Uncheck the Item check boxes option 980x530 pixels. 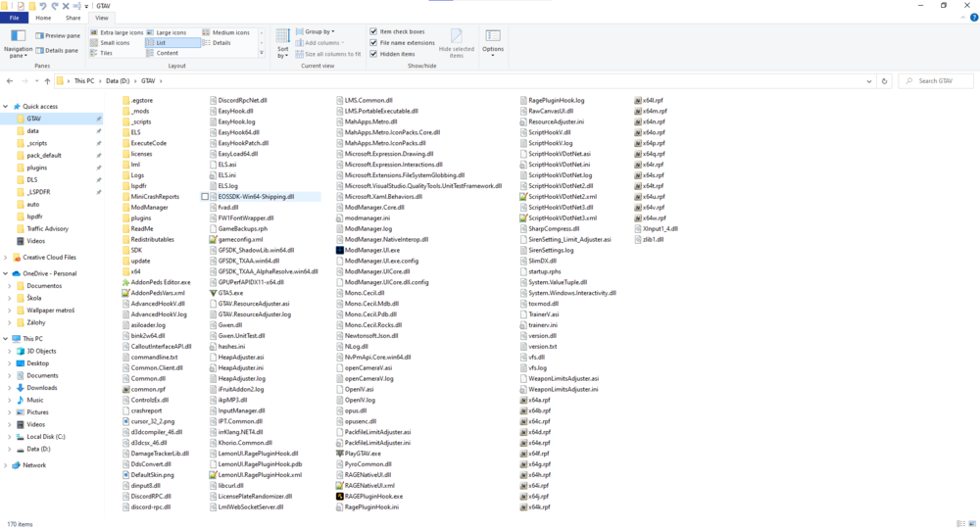373,31
